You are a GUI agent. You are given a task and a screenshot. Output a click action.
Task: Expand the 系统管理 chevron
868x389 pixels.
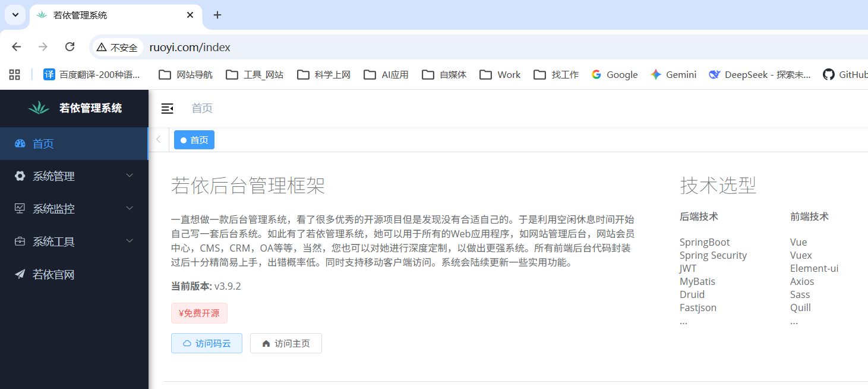tap(130, 176)
